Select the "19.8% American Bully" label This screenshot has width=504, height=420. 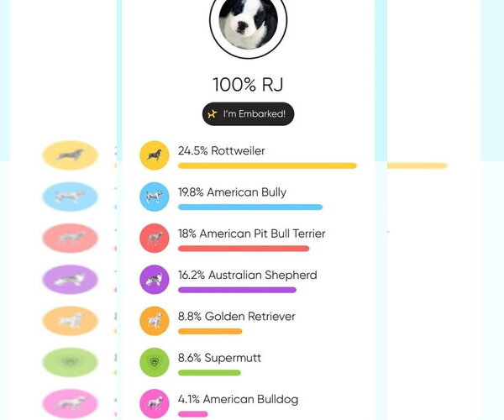click(232, 192)
